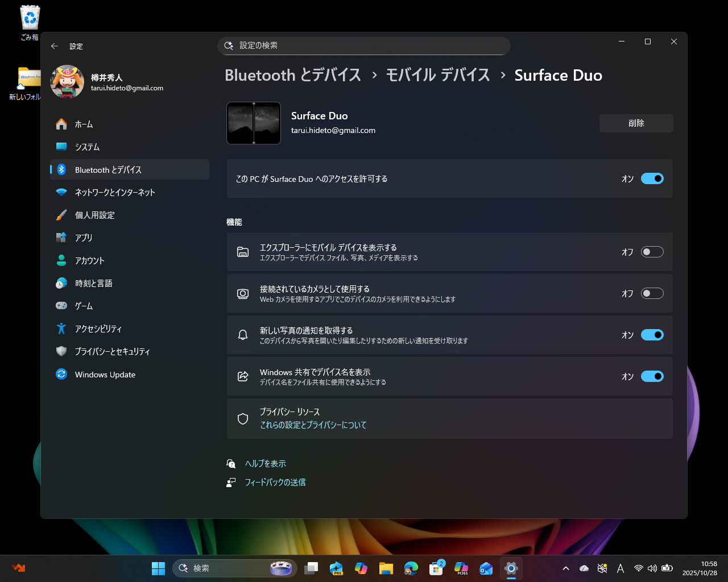Open the ホーム settings page
Screen dimensions: 728x582
130,124
